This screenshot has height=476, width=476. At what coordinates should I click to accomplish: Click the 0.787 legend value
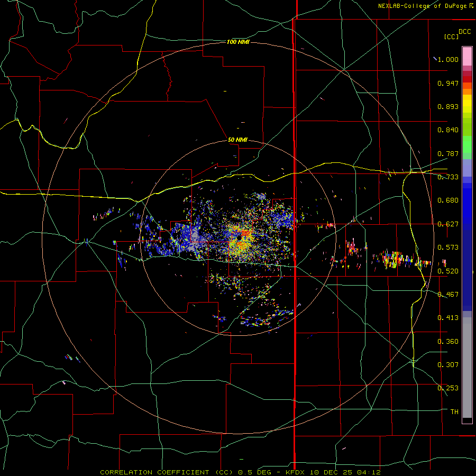(448, 153)
